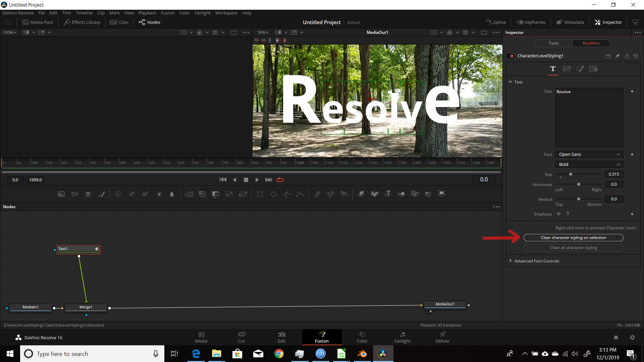Add a BSpline mask from the toolbar
This screenshot has width=644, height=362.
300,194
